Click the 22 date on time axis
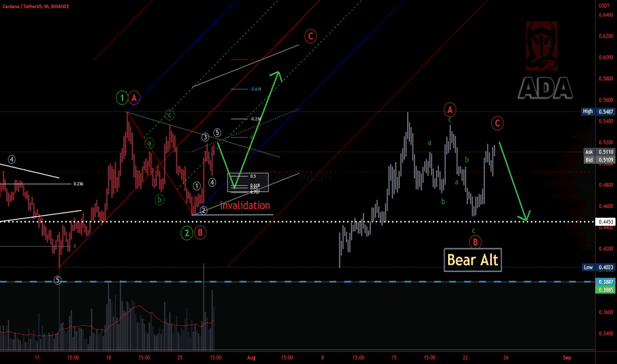 (465, 357)
